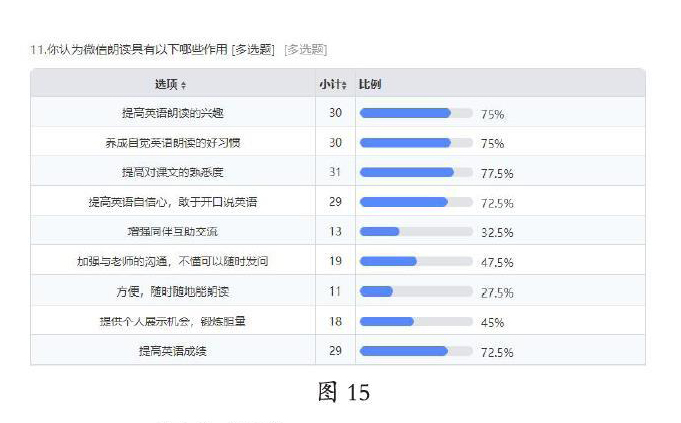Click the 图 15 caption
This screenshot has height=423, width=681.
coord(344,392)
